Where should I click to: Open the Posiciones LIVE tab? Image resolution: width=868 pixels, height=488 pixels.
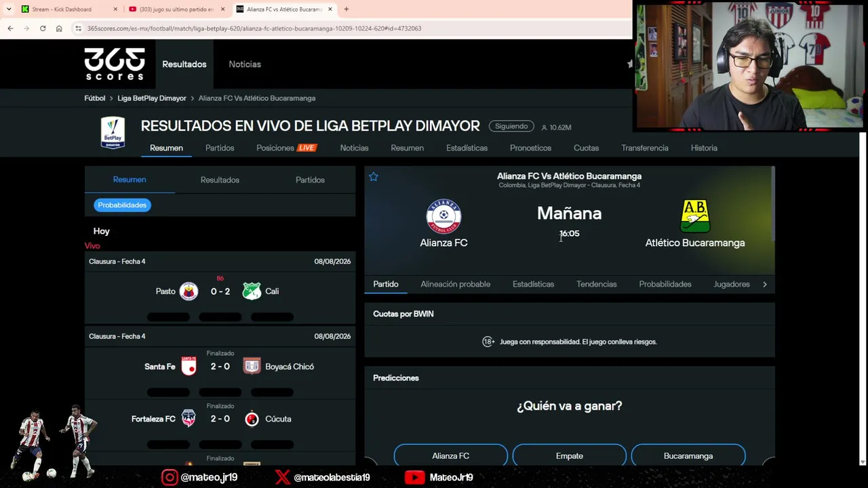(286, 148)
